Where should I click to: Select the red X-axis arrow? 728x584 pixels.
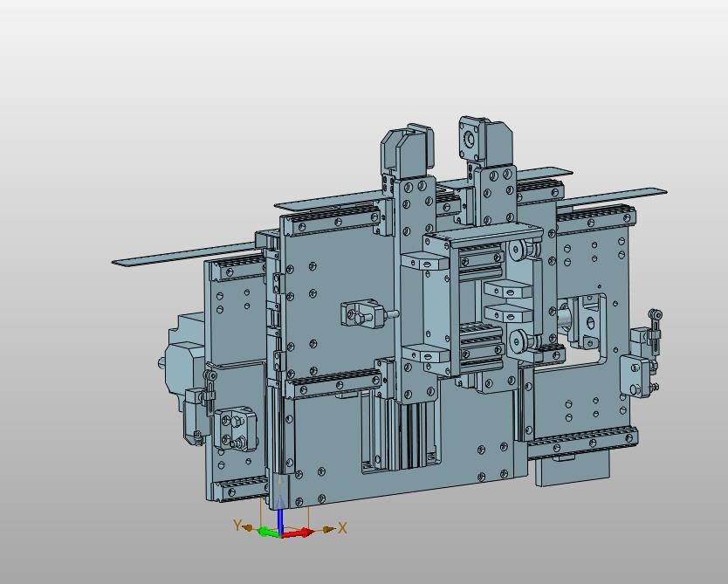[x=300, y=532]
